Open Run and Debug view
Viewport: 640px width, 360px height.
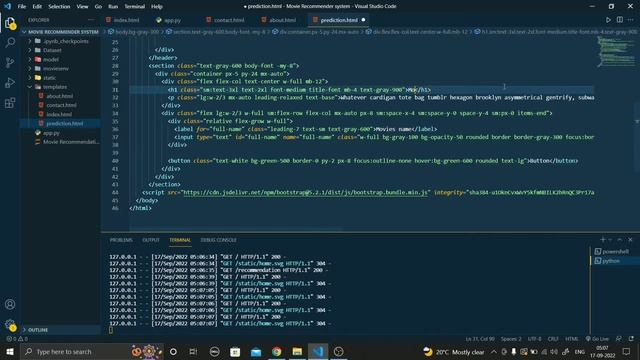click(10, 82)
